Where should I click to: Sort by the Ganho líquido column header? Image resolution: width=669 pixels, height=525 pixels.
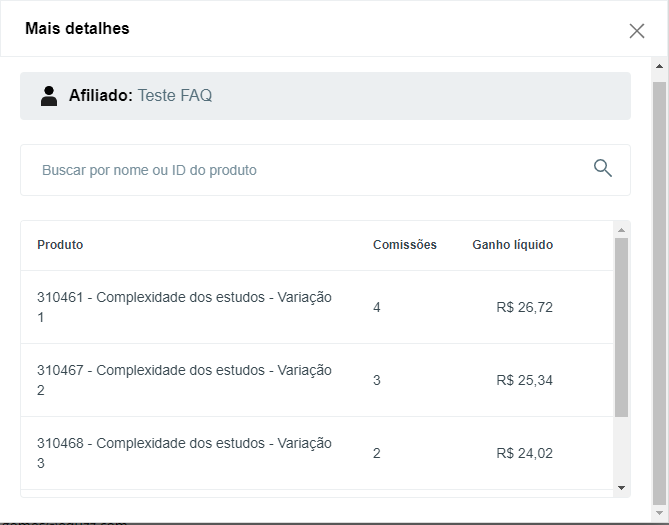512,245
